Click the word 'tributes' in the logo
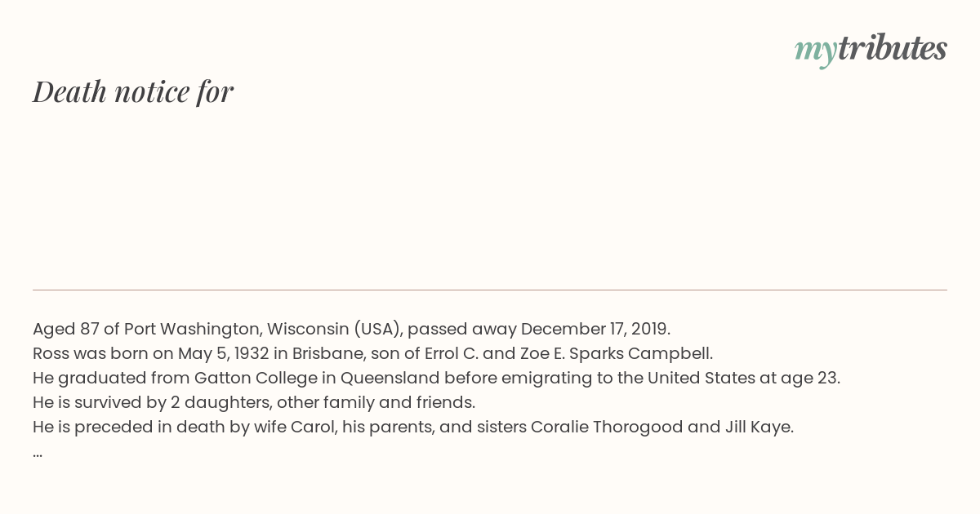This screenshot has height=514, width=980. click(x=892, y=49)
